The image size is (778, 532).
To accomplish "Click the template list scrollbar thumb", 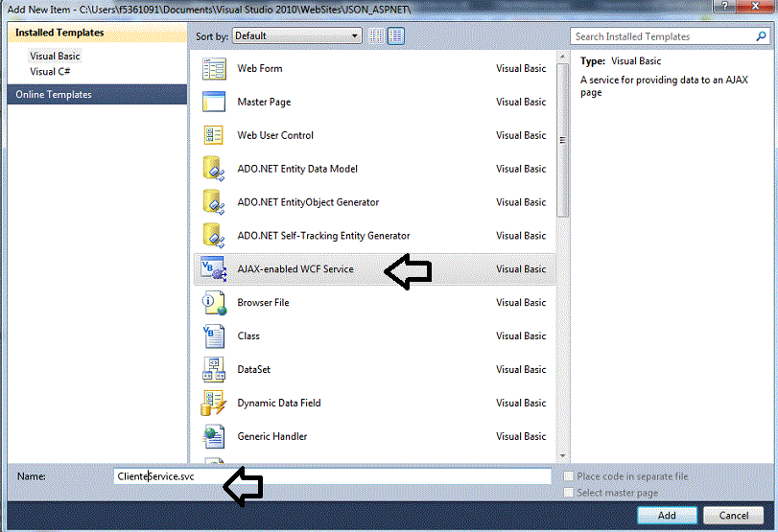I will [563, 140].
